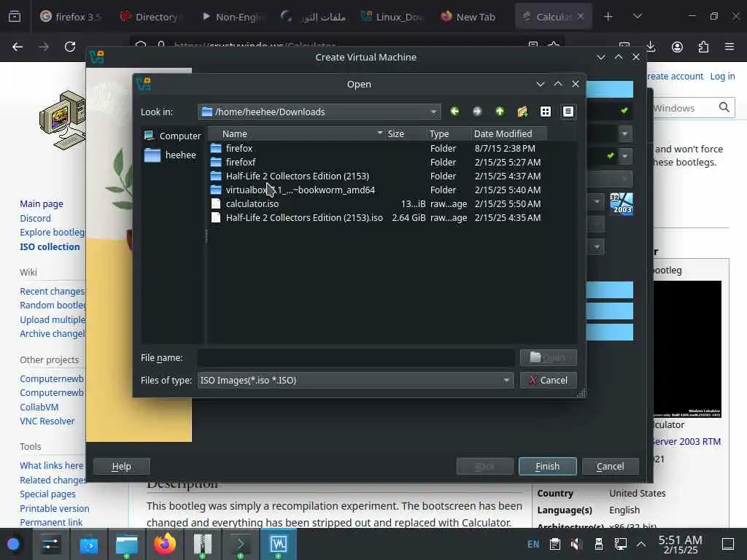The image size is (747, 560).
Task: Switch to Non-English browser tab
Action: [x=231, y=17]
